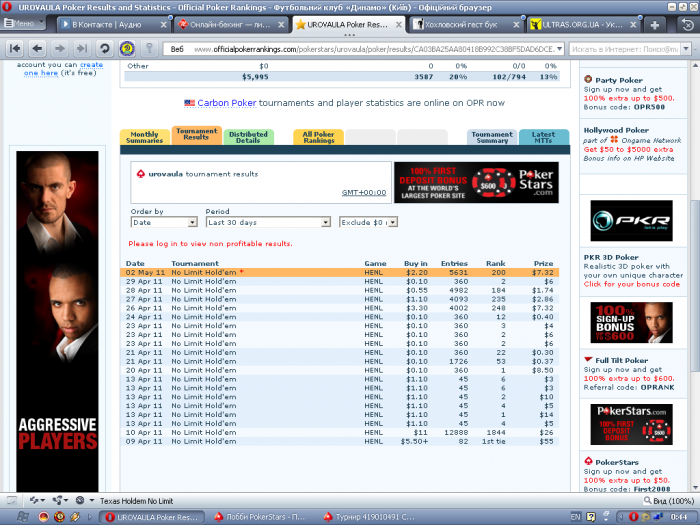Open the address bar history dropdown
Screen dimensions: 700x525
559,49
